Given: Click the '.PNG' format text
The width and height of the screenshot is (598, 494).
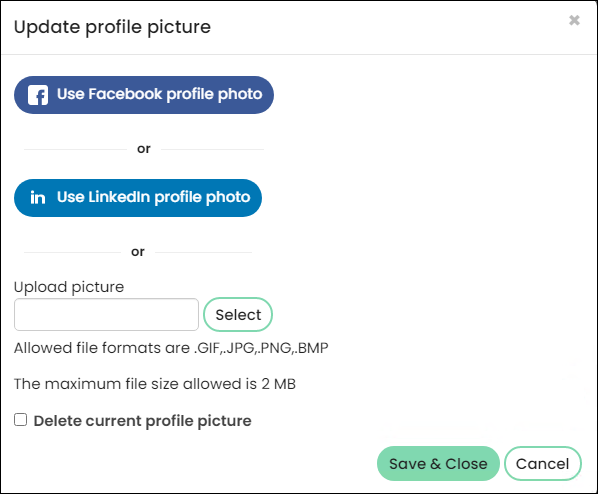Looking at the screenshot, I should click(273, 348).
